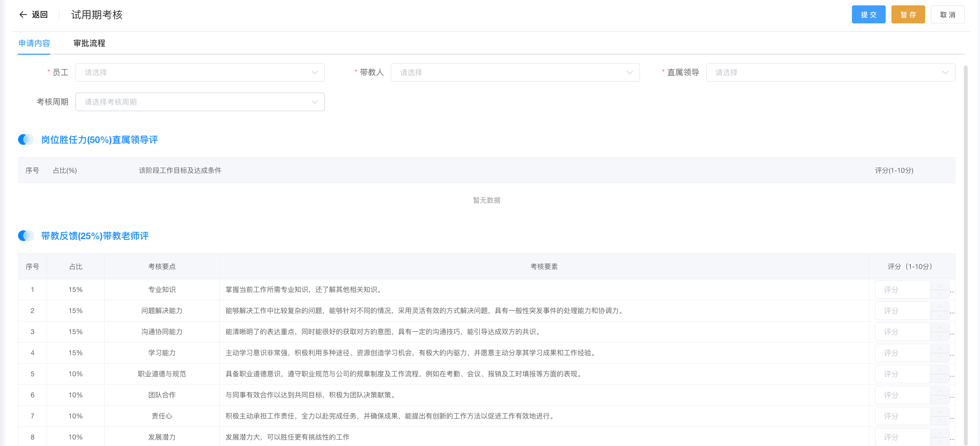Select the 申请内容 tab
The width and height of the screenshot is (980, 446).
34,43
